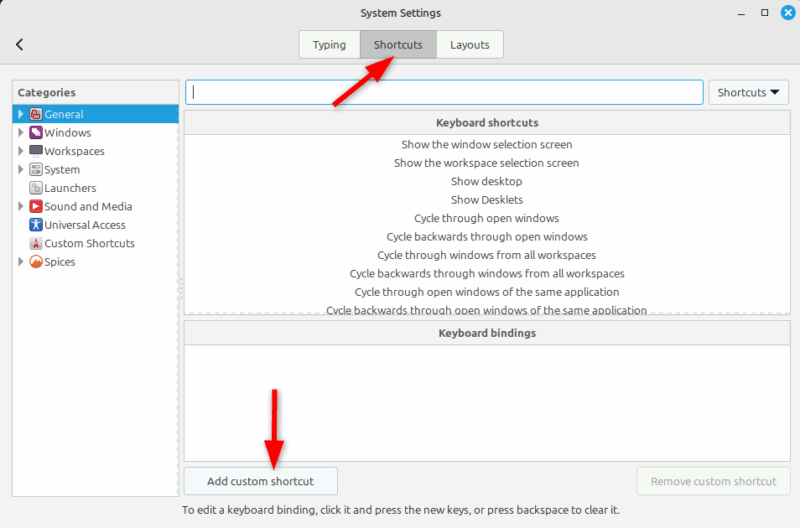The image size is (800, 528).
Task: Click Remove custom shortcut button
Action: 713,481
